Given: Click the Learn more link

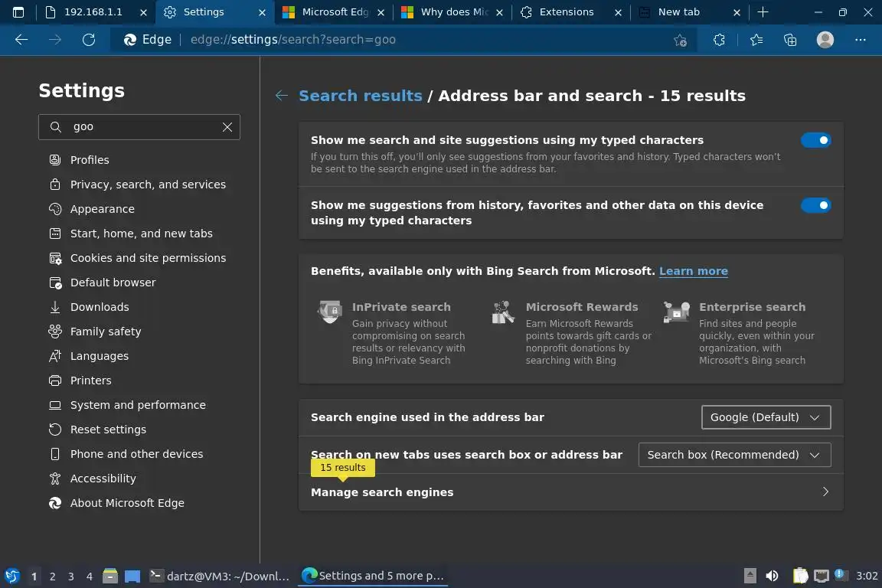Looking at the screenshot, I should pyautogui.click(x=693, y=271).
